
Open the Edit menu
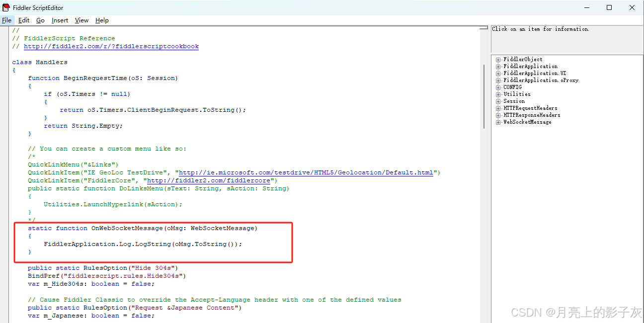pos(23,20)
